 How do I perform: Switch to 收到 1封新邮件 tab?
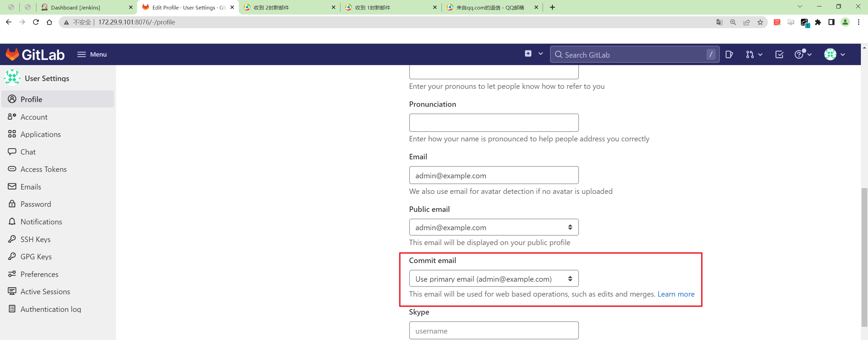coord(391,7)
